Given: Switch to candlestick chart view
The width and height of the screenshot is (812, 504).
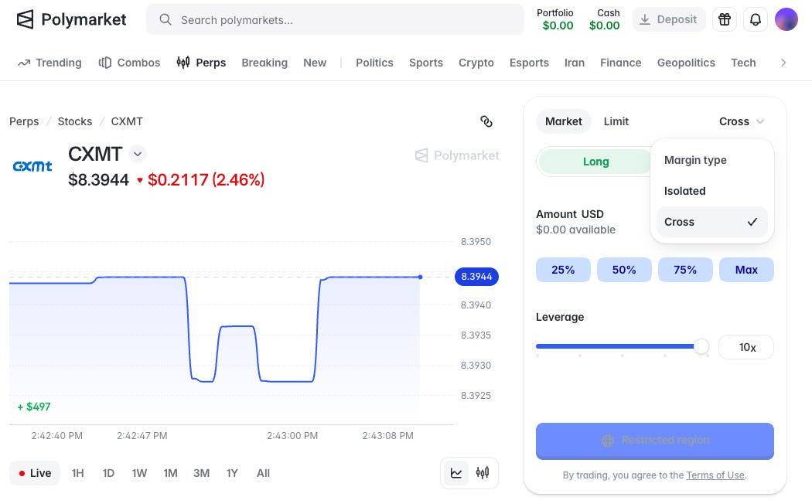Looking at the screenshot, I should (483, 473).
